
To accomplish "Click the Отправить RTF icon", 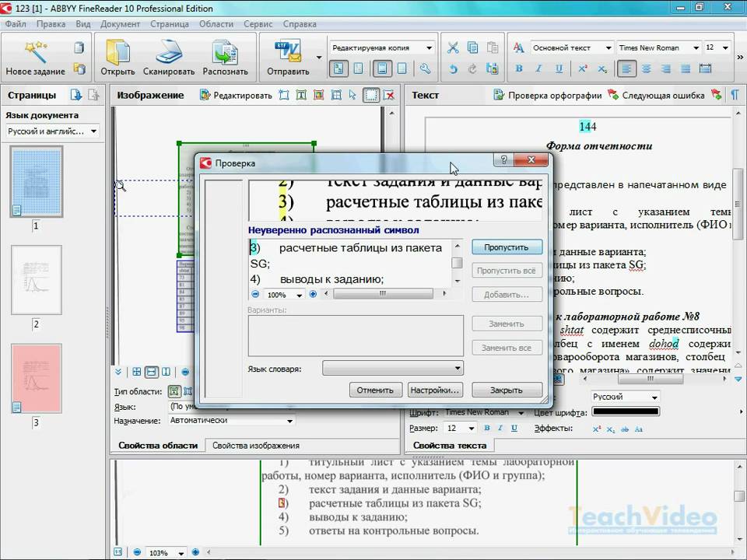I will pyautogui.click(x=288, y=52).
